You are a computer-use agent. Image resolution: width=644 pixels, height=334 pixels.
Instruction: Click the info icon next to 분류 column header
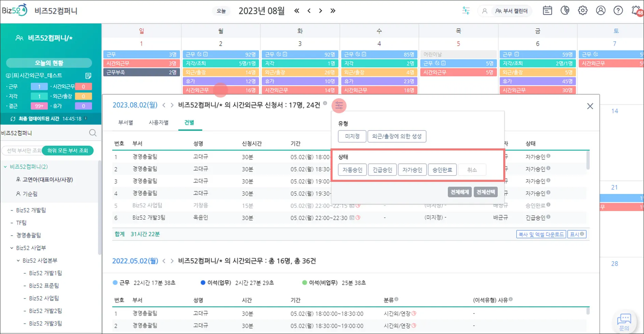(x=396, y=300)
